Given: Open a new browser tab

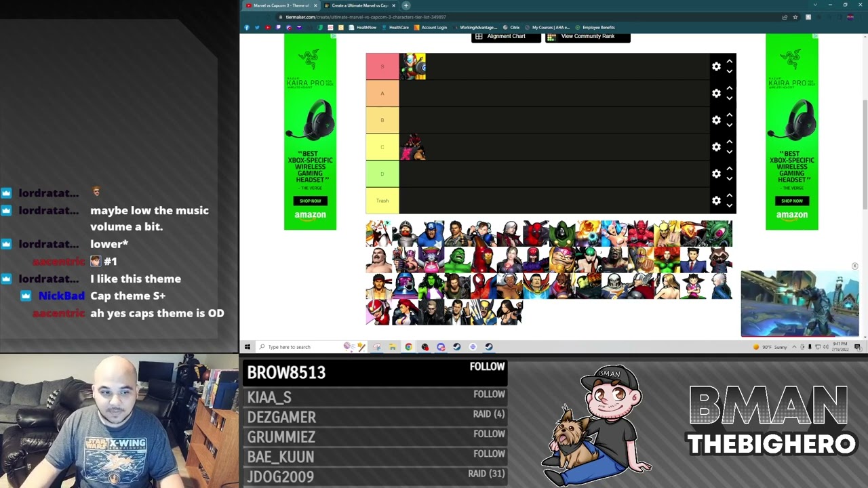Looking at the screenshot, I should [406, 5].
